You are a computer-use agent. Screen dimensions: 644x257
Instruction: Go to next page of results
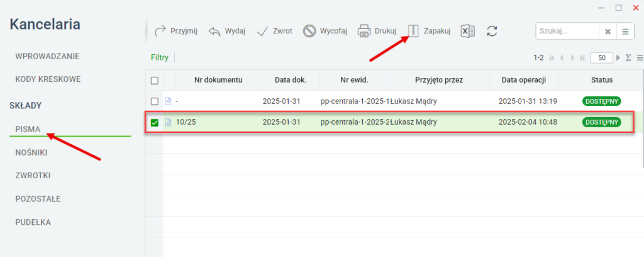[x=572, y=58]
